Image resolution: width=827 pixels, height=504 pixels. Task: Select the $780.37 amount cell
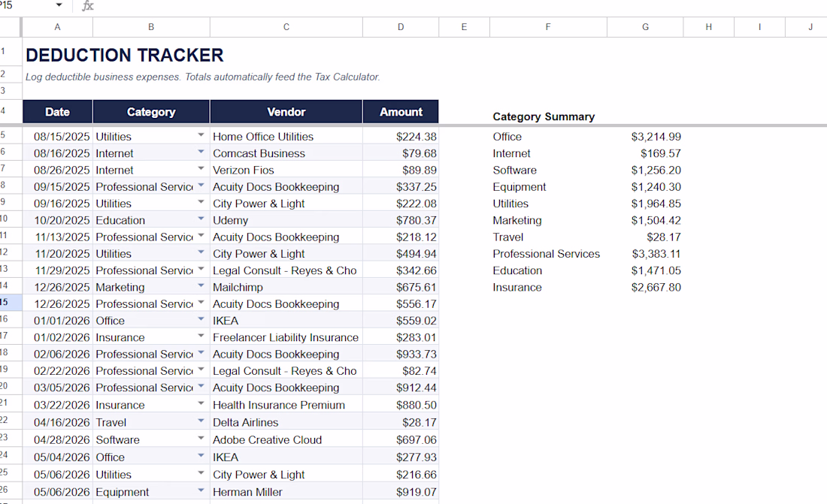(401, 220)
